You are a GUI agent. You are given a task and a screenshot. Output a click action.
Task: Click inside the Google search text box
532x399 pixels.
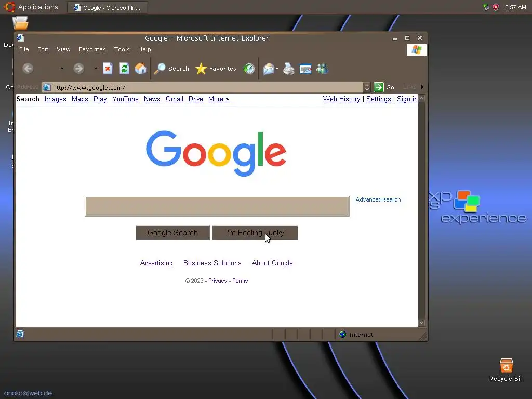coord(217,206)
